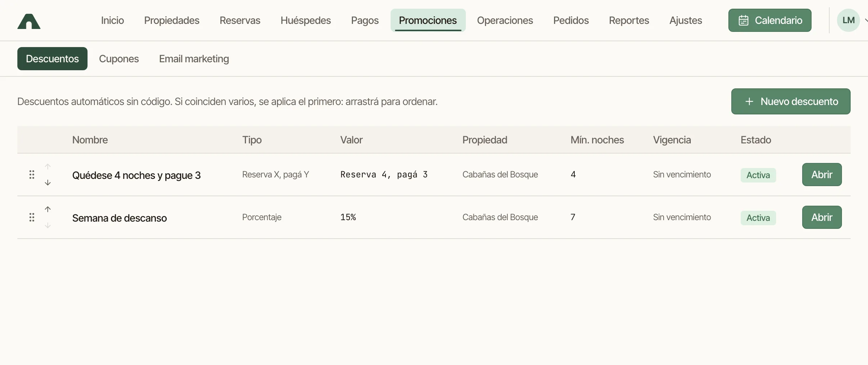The image size is (868, 365).
Task: Click down arrow on Semana de descanso row
Action: click(48, 225)
